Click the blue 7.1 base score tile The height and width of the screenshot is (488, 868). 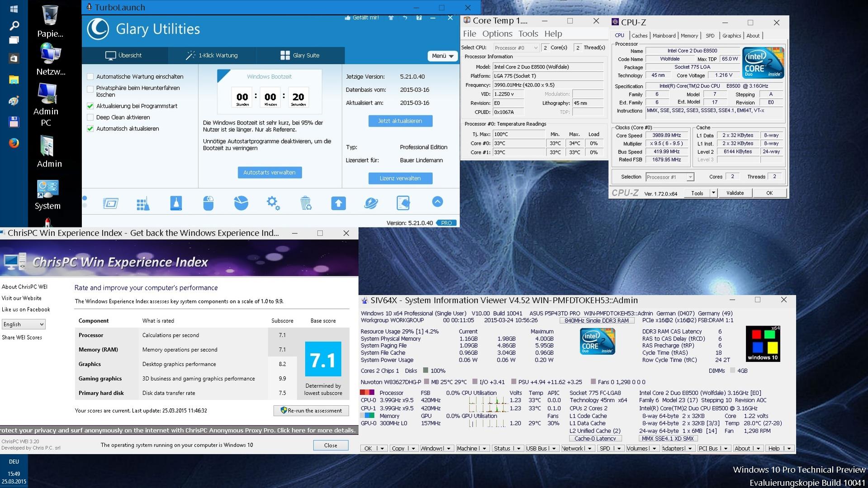[323, 360]
